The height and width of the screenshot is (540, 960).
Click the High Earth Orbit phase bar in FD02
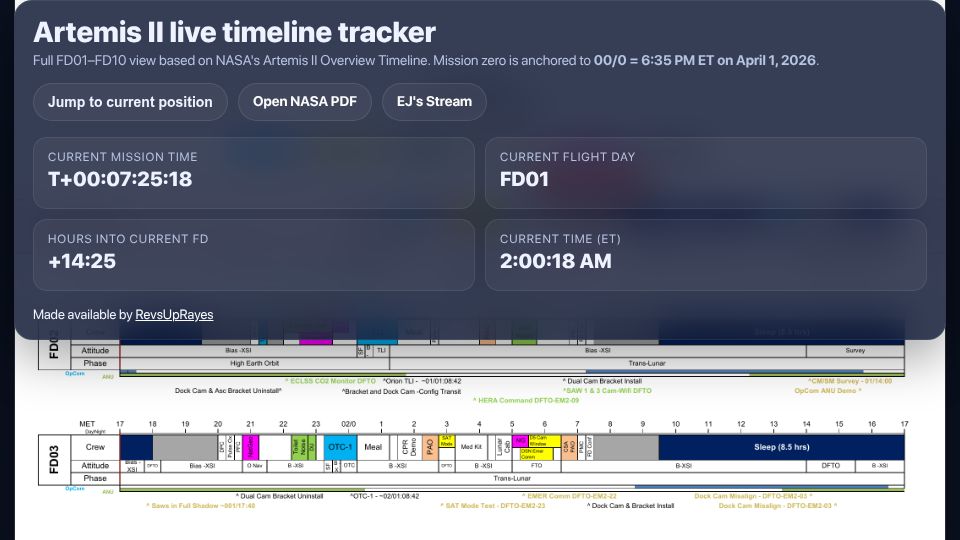point(255,363)
